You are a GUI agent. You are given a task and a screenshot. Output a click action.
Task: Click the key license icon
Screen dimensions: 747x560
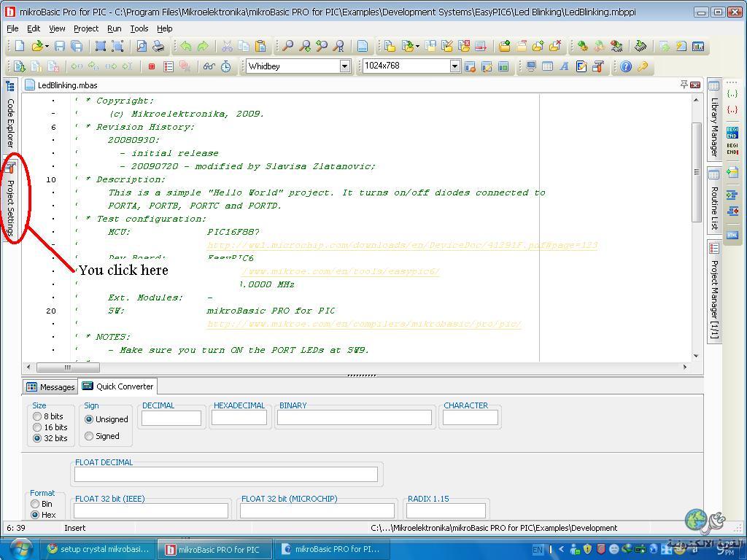coord(643,66)
